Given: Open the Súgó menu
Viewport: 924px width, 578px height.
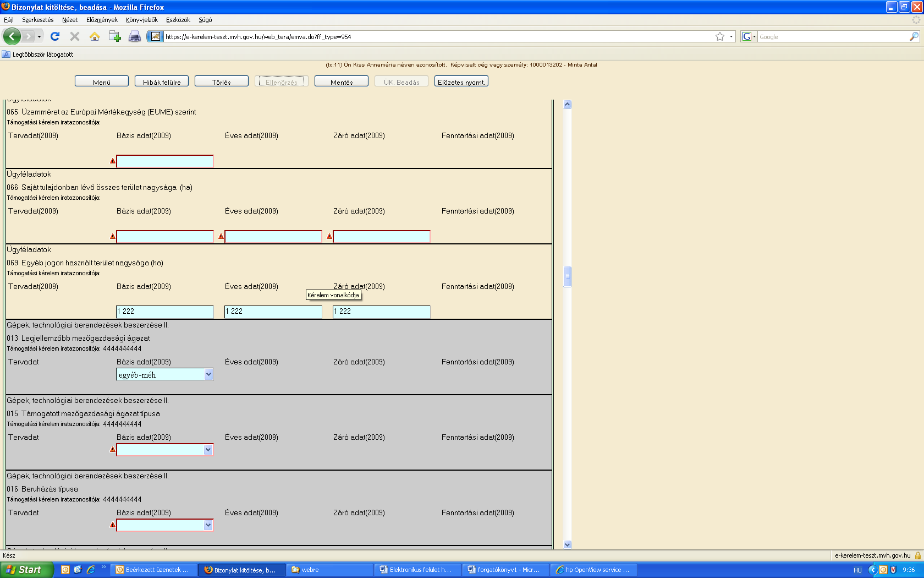Looking at the screenshot, I should tap(205, 20).
